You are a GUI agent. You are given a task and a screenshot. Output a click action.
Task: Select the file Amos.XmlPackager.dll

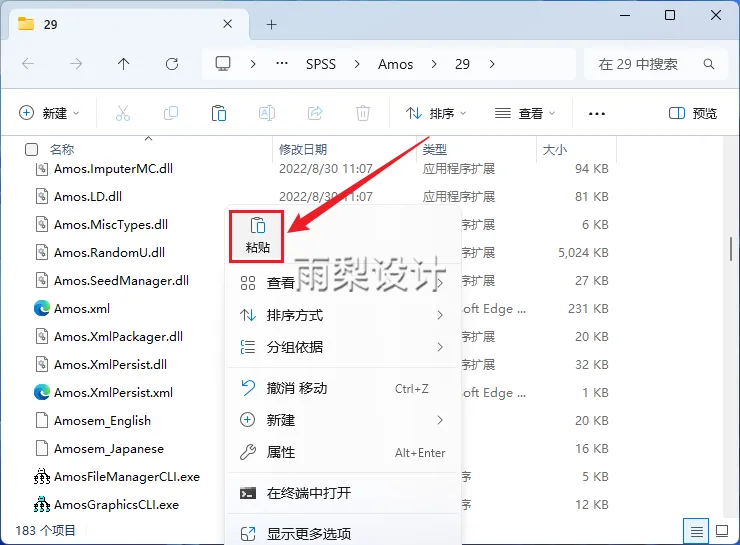click(118, 336)
